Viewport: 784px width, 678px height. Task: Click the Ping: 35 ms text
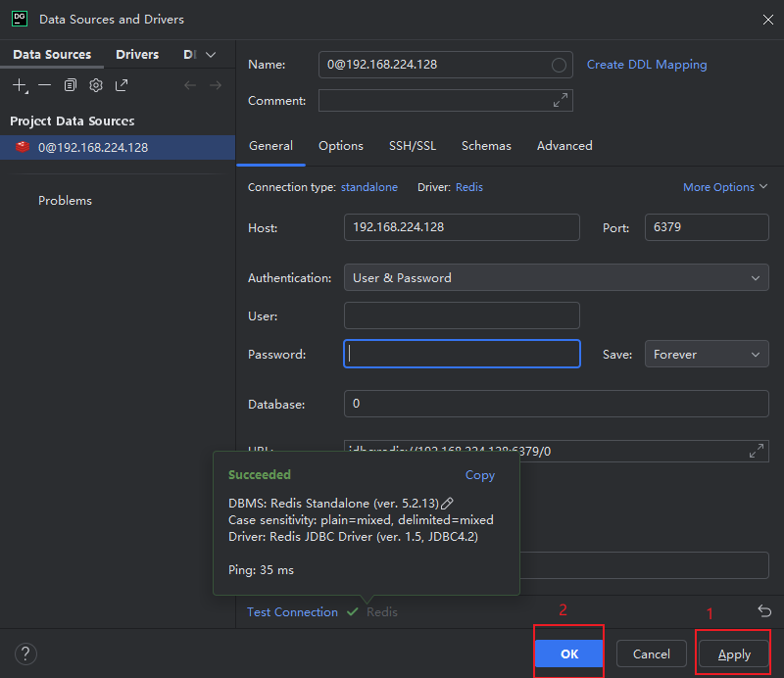pos(261,570)
